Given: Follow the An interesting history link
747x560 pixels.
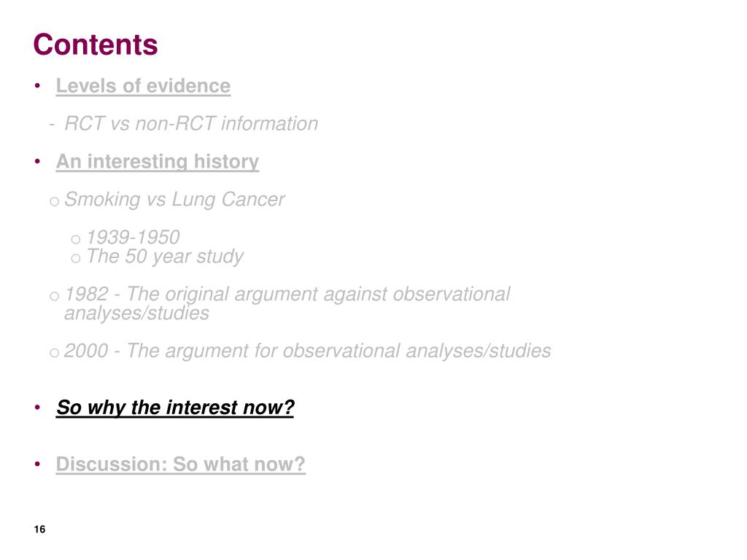Looking at the screenshot, I should 158,162.
